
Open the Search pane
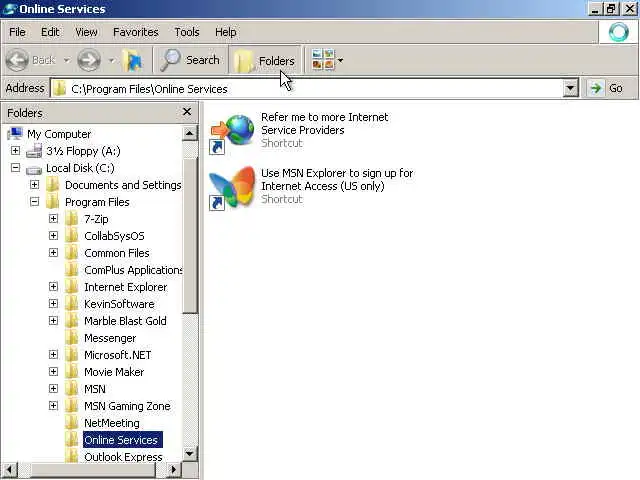190,60
